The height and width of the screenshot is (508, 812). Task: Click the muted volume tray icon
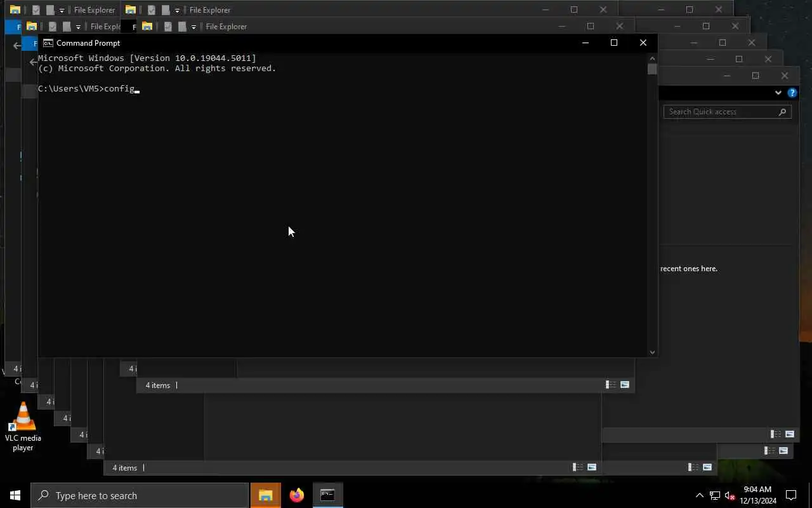pos(730,495)
